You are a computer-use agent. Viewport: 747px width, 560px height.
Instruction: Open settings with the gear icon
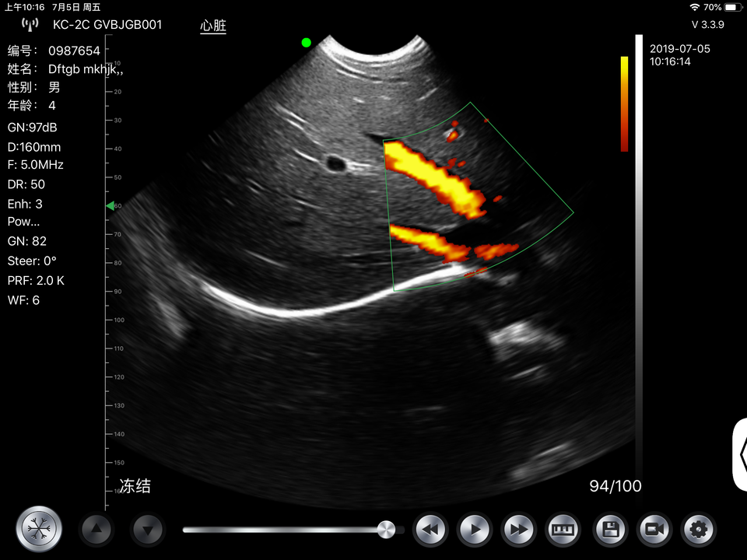point(699,530)
